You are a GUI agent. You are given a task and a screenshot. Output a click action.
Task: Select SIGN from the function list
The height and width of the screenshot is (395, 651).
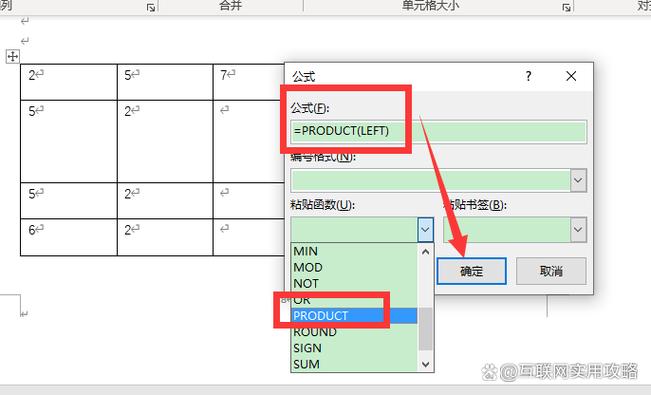355,348
